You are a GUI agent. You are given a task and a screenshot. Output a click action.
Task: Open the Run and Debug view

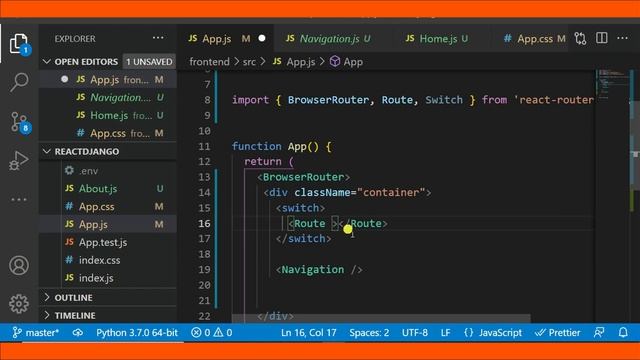pyautogui.click(x=19, y=160)
